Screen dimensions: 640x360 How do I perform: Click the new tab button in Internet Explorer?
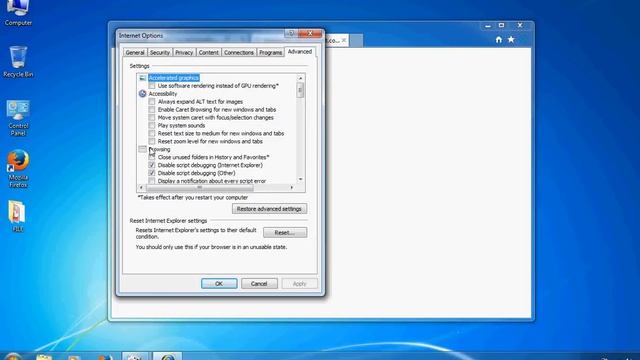click(x=356, y=40)
